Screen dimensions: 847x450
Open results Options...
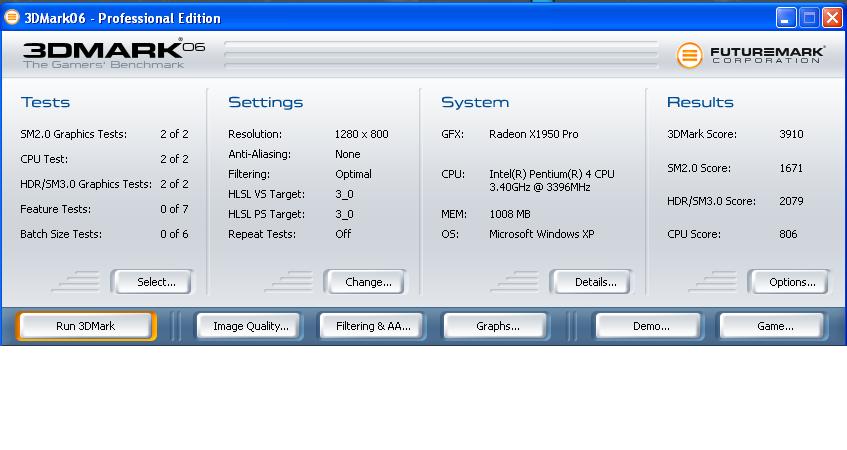tap(789, 282)
